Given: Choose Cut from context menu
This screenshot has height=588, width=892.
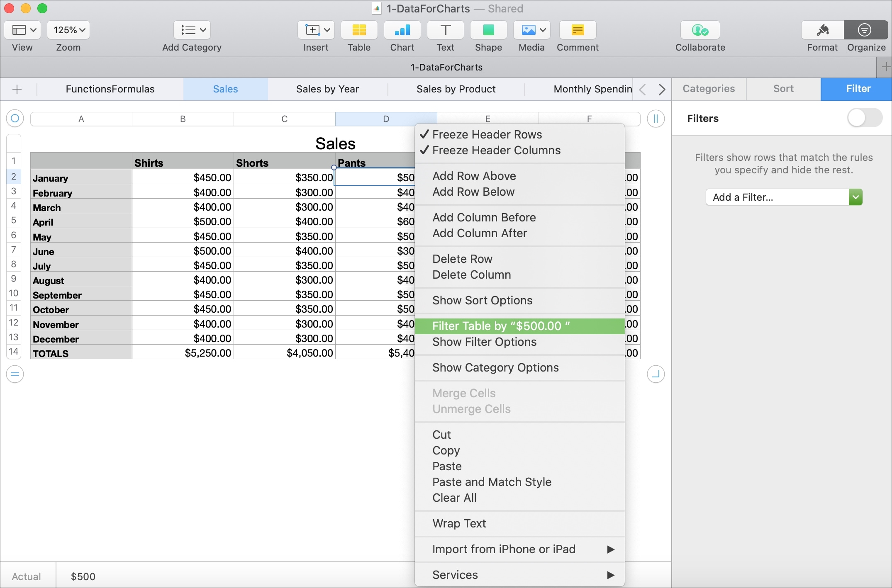Looking at the screenshot, I should click(519, 435).
